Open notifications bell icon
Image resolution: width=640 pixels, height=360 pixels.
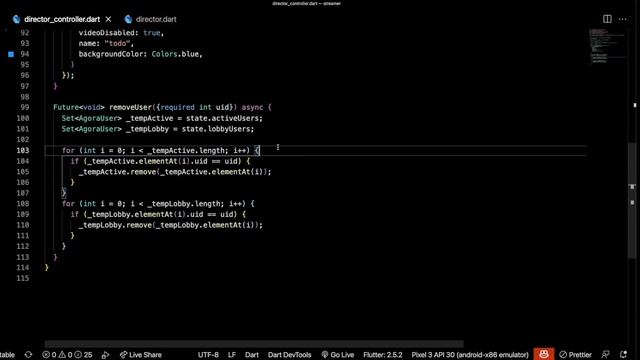tap(623, 355)
